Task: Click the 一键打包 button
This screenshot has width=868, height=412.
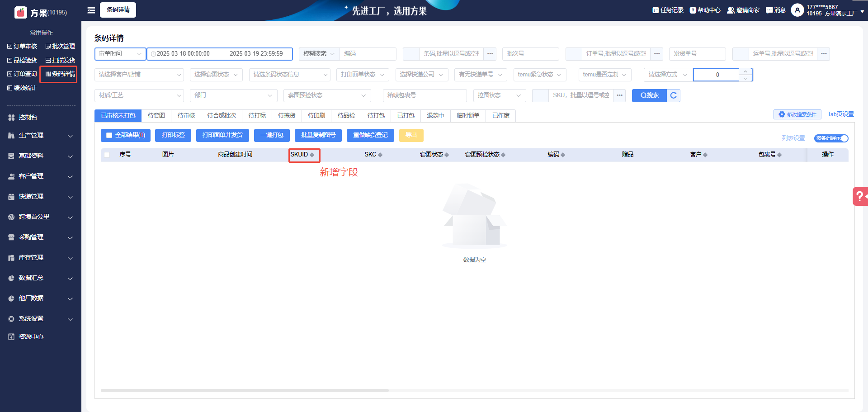Action: click(272, 135)
